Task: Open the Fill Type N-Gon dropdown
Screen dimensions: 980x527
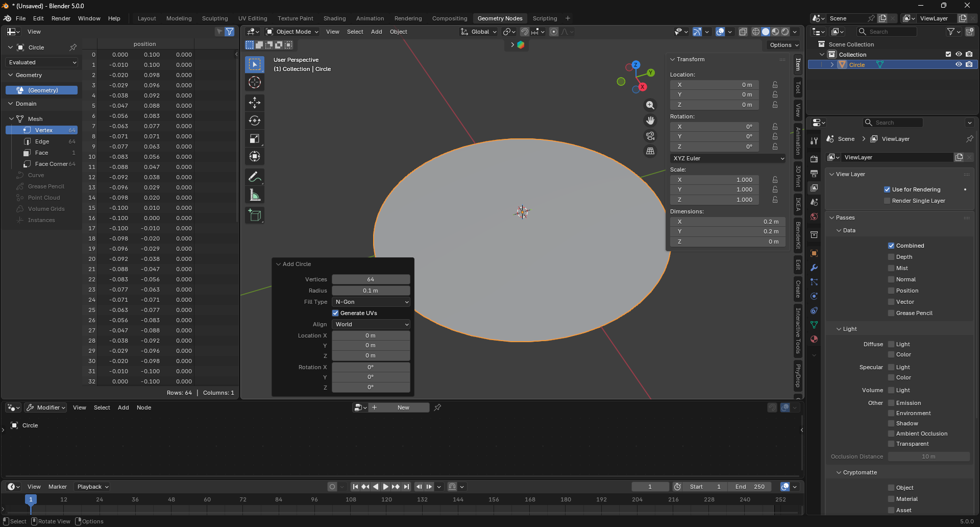Action: click(371, 302)
